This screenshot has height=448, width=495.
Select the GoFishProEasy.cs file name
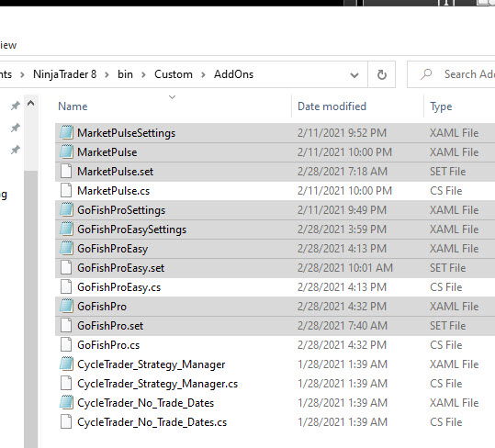119,287
